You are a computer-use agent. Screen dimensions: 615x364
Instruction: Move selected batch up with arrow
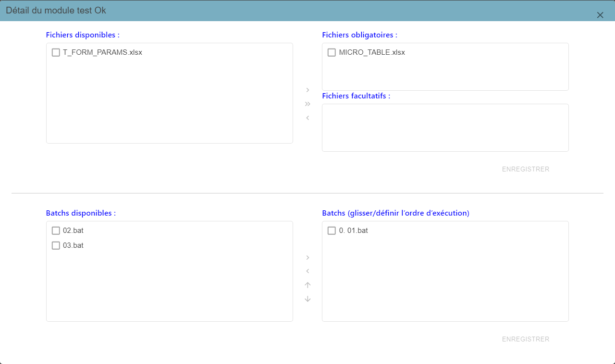coord(307,285)
